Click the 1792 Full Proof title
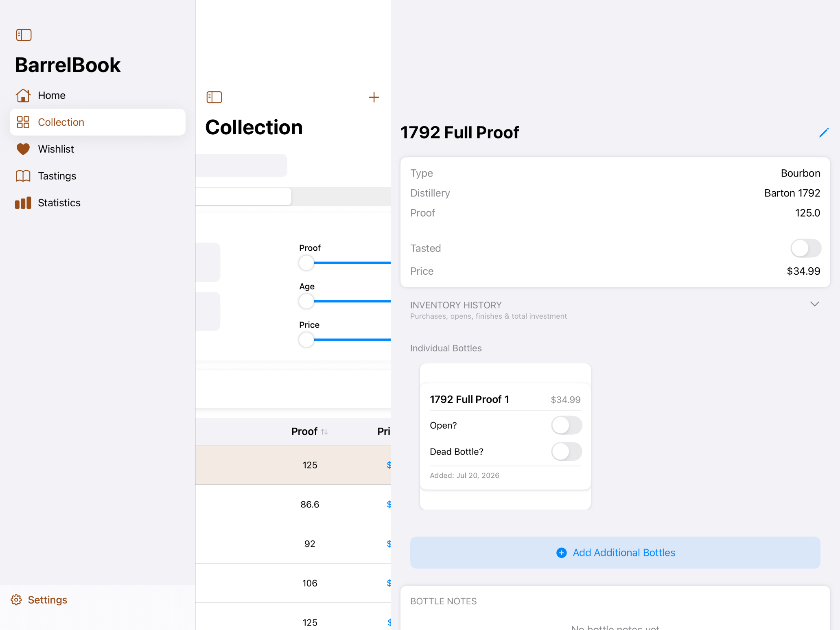Viewport: 840px width, 630px height. pos(459,133)
